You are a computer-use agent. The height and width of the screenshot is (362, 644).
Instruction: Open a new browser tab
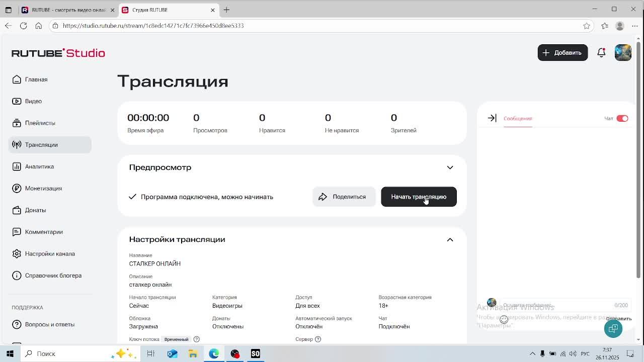click(x=226, y=10)
